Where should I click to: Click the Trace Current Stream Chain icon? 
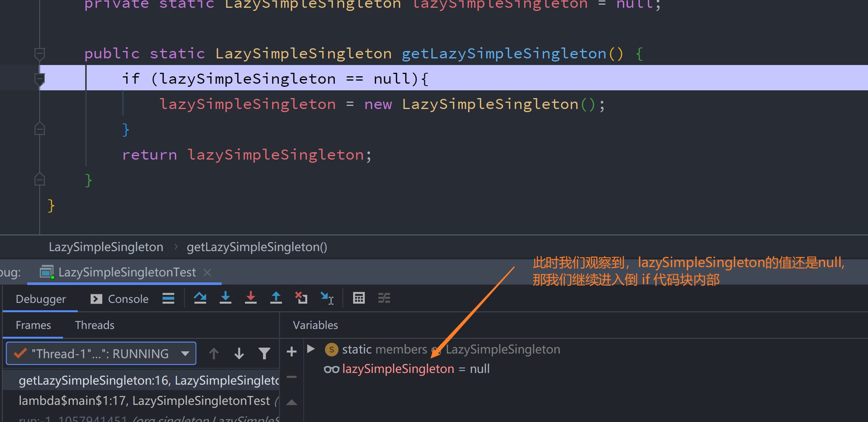pyautogui.click(x=384, y=298)
